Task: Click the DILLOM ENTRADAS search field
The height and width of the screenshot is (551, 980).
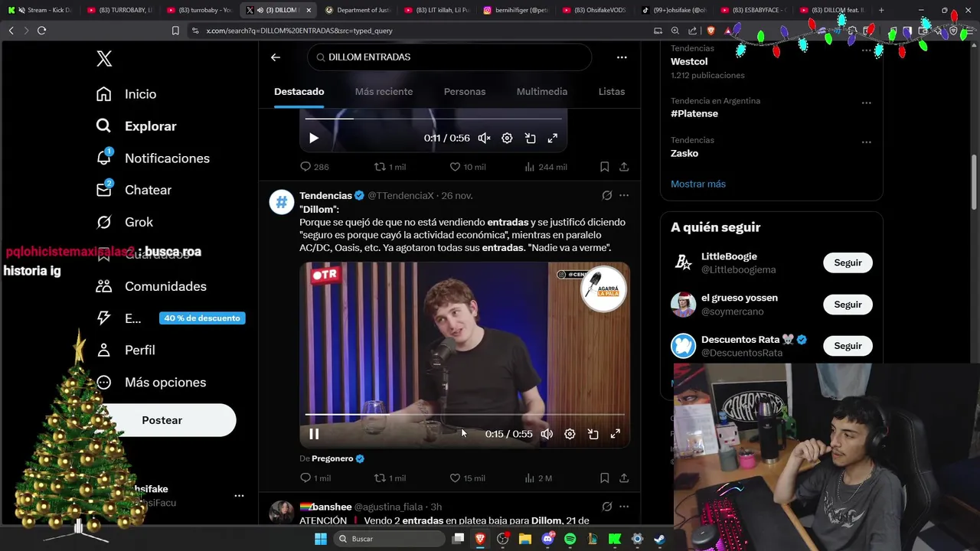Action: (x=450, y=57)
